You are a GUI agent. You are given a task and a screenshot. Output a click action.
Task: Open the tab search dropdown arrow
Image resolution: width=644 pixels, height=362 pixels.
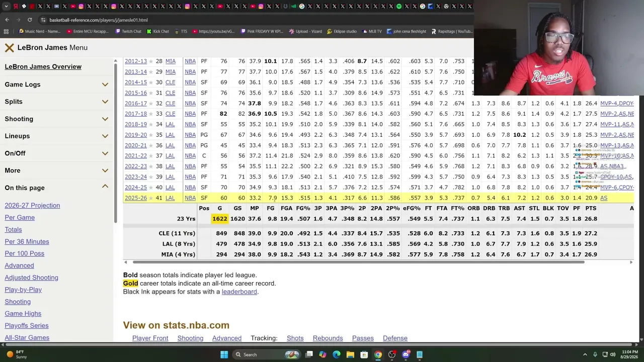point(7,7)
